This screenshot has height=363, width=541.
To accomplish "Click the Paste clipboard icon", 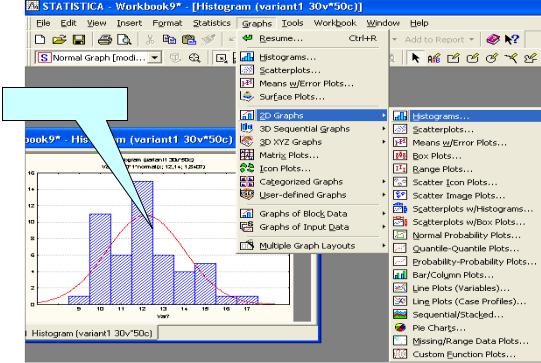I will pyautogui.click(x=189, y=40).
